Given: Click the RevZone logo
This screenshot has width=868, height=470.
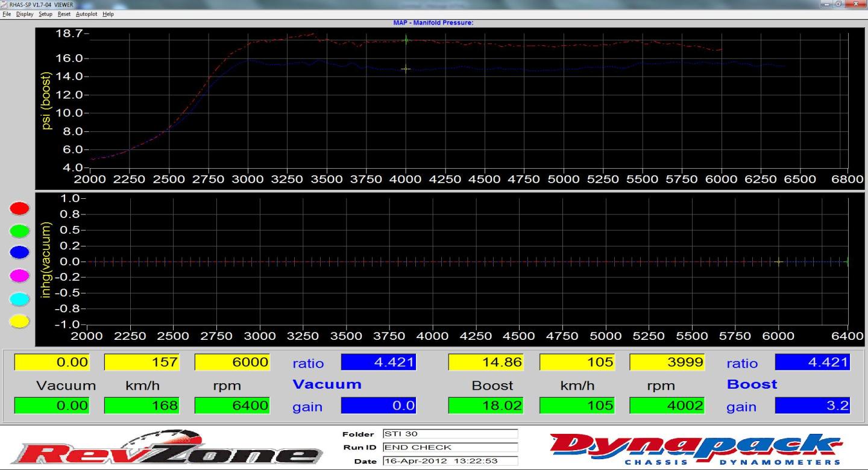Looking at the screenshot, I should [166, 452].
